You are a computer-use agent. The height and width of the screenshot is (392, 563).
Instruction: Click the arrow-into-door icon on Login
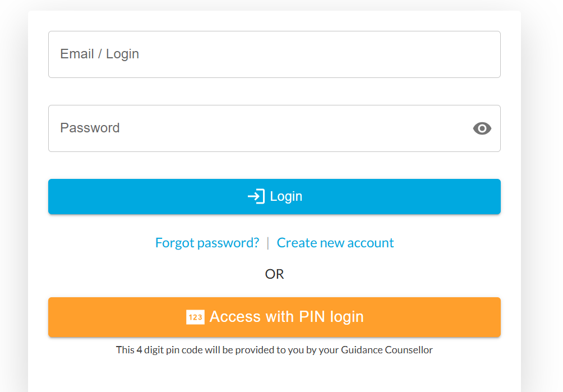(x=256, y=196)
